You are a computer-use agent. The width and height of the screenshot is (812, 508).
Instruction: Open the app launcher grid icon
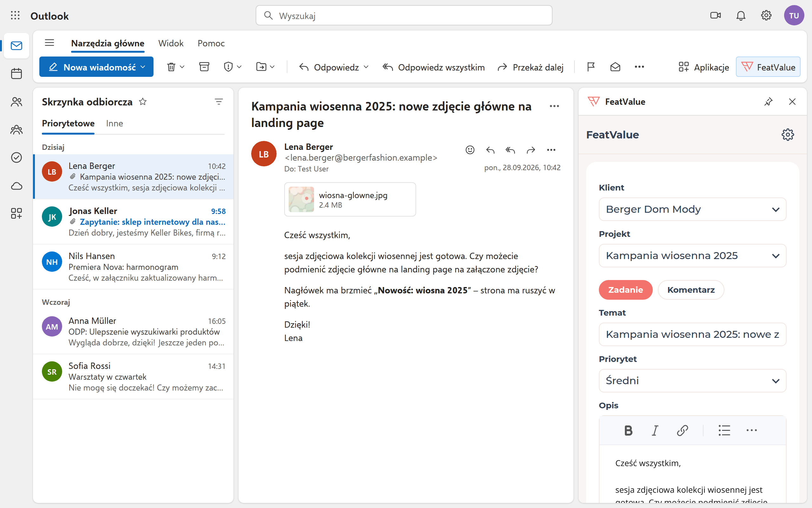tap(15, 16)
